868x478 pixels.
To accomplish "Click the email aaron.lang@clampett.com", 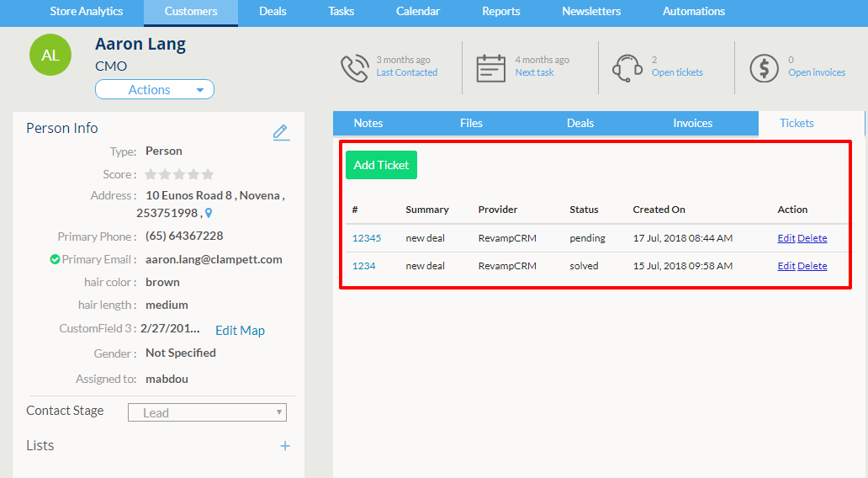I will [214, 259].
